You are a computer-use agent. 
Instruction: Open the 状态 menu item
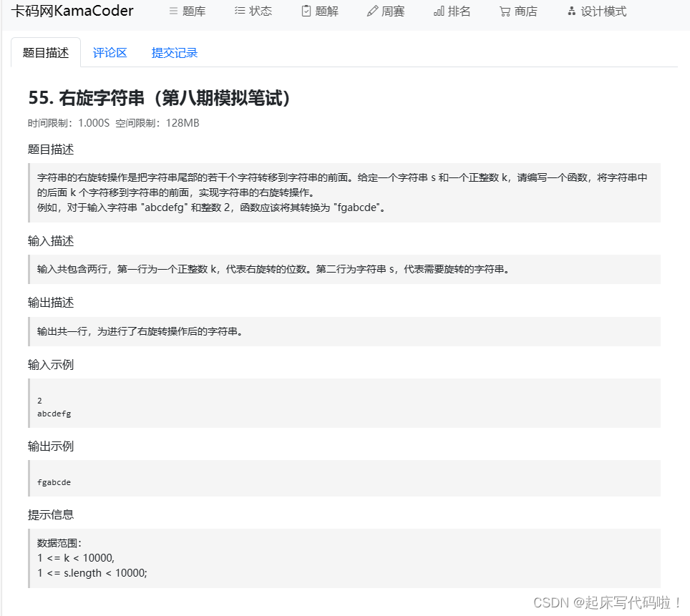pyautogui.click(x=253, y=11)
